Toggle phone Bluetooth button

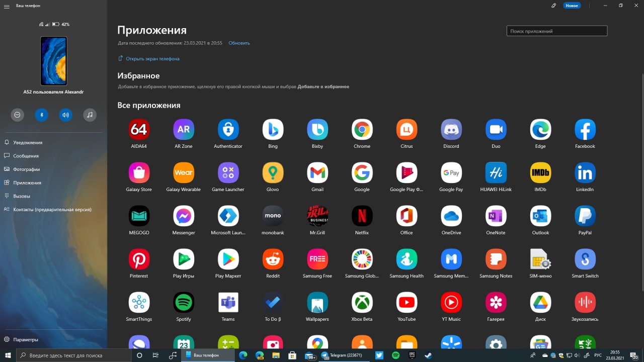(42, 115)
